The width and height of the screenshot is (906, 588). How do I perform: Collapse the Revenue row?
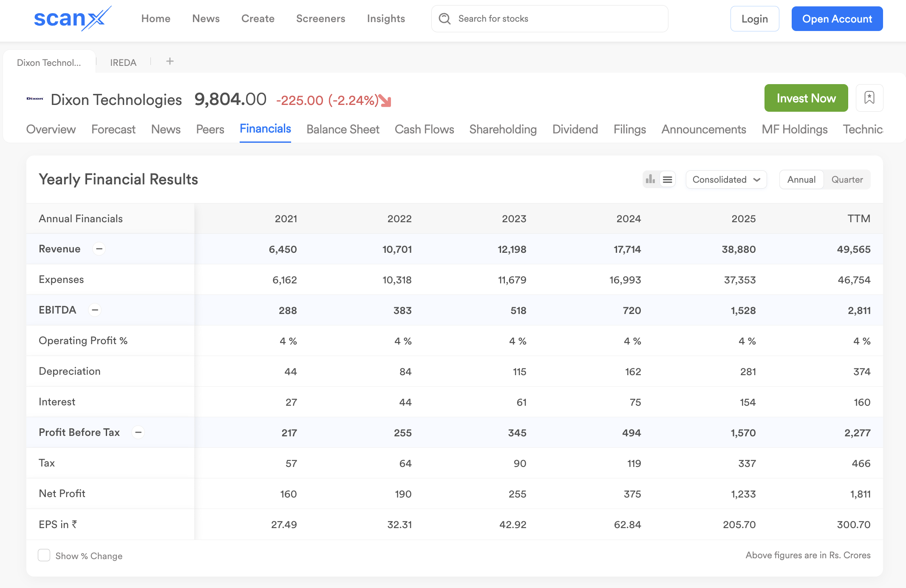pos(99,249)
